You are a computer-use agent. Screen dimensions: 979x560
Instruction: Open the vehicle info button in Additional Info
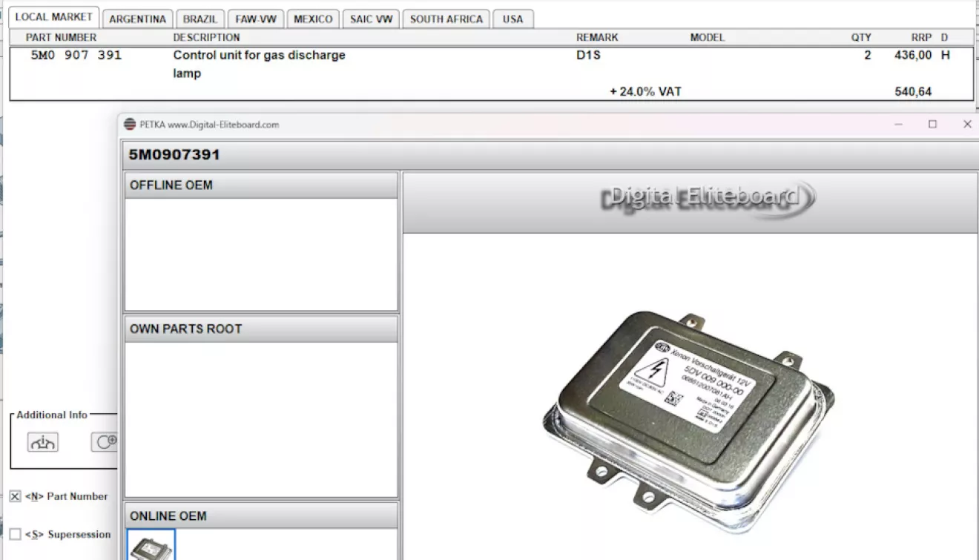pyautogui.click(x=43, y=442)
